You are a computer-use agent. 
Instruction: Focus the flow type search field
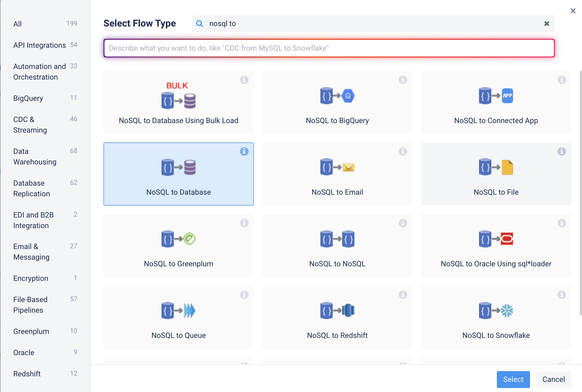coord(373,24)
